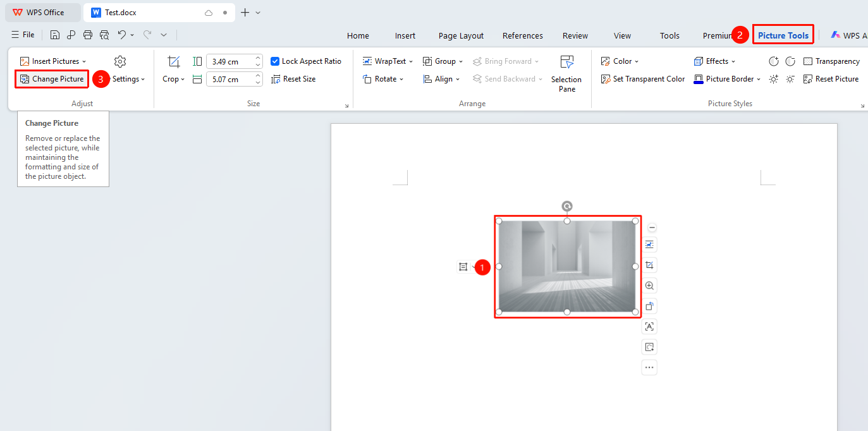Click the decrease contrast icon
Screen dimensions: 868x431
pyautogui.click(x=790, y=61)
